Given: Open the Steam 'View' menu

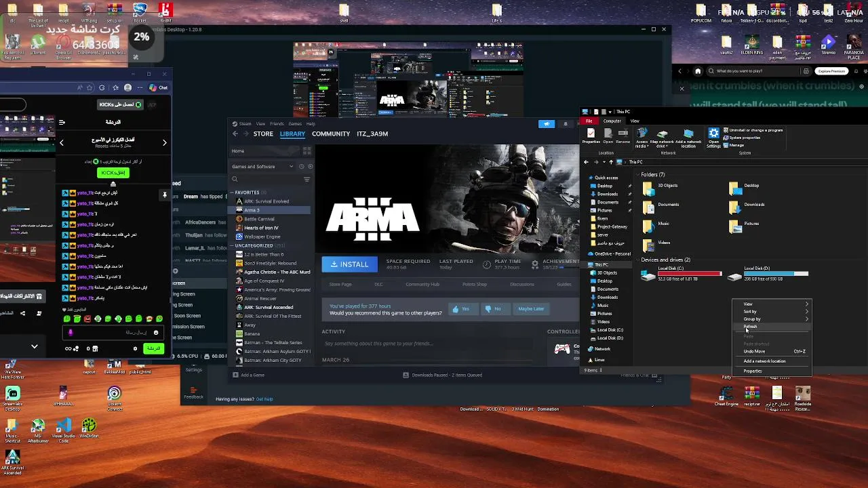Looking at the screenshot, I should click(x=261, y=123).
